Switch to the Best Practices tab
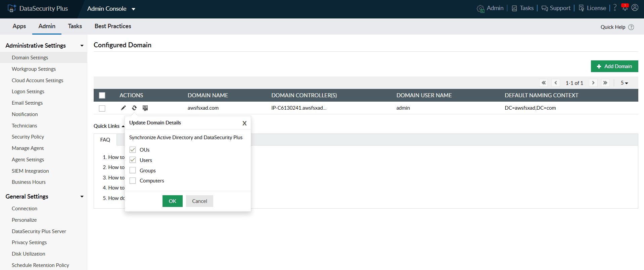Image resolution: width=644 pixels, height=270 pixels. click(x=113, y=26)
